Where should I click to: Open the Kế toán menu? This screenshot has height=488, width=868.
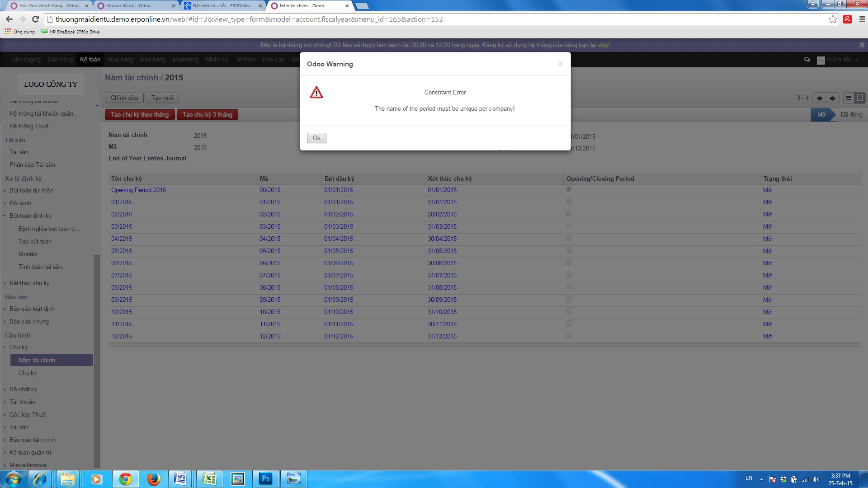90,59
